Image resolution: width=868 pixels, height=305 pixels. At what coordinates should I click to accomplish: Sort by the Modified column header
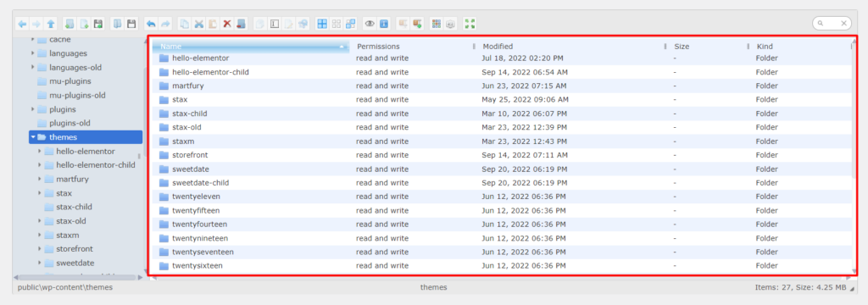[x=571, y=47]
